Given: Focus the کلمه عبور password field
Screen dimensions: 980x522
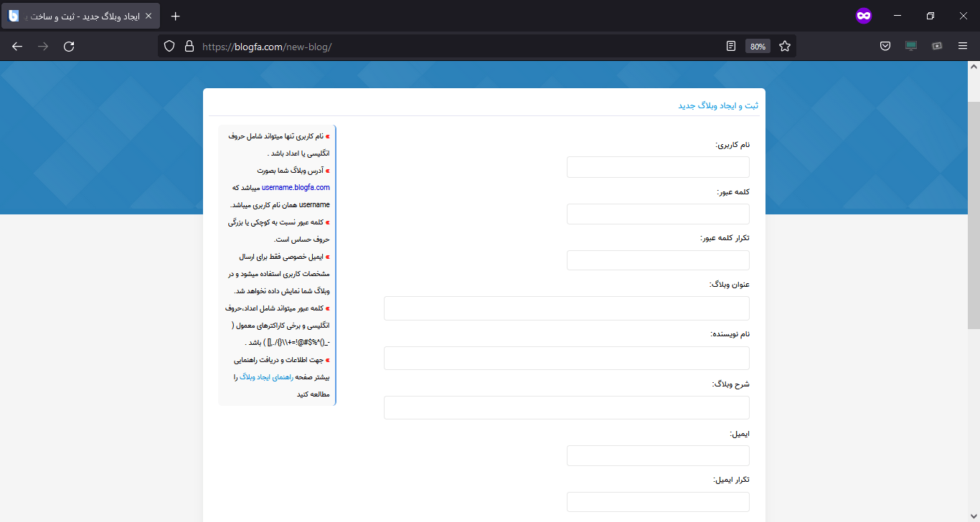Looking at the screenshot, I should point(658,214).
